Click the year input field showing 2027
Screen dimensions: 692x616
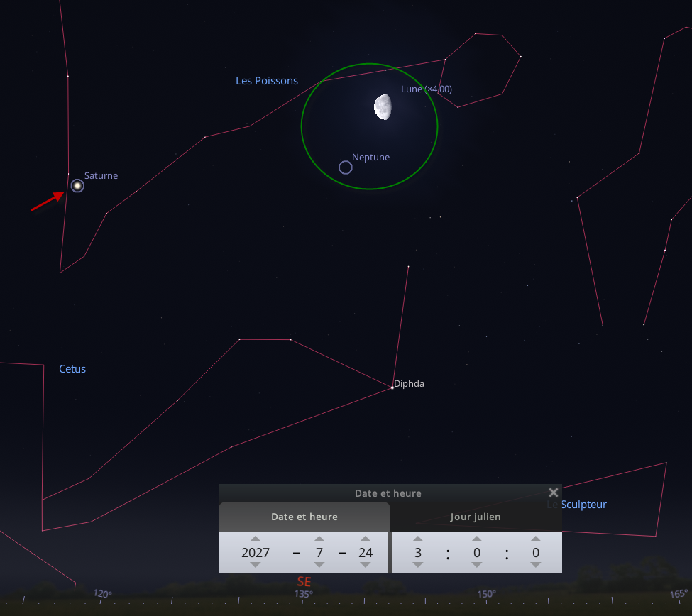256,553
